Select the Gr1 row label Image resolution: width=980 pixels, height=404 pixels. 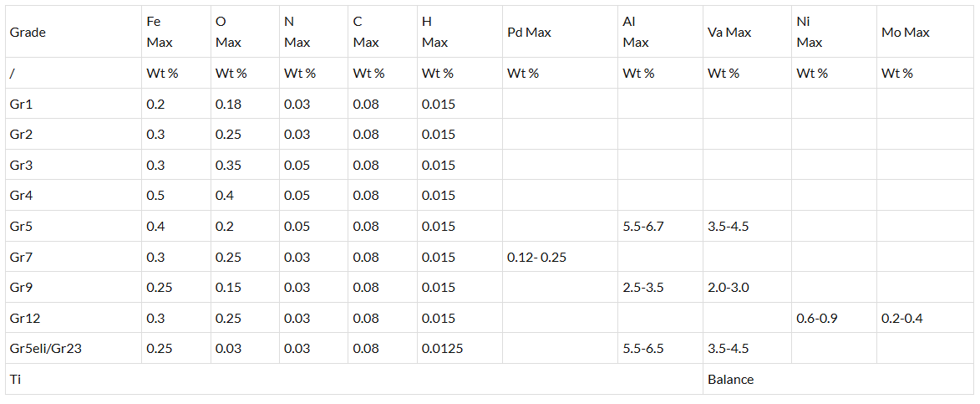21,105
